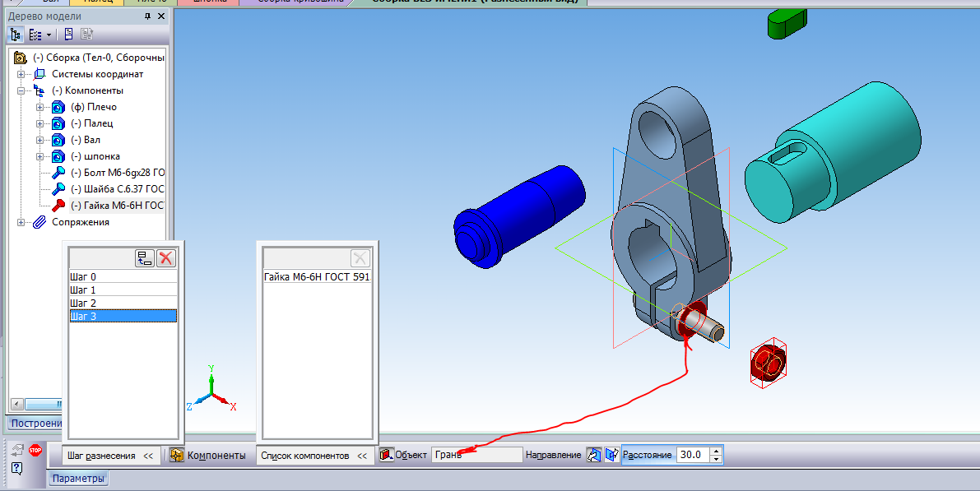Pin the Дерево модели panel
The width and height of the screenshot is (980, 491).
click(147, 16)
